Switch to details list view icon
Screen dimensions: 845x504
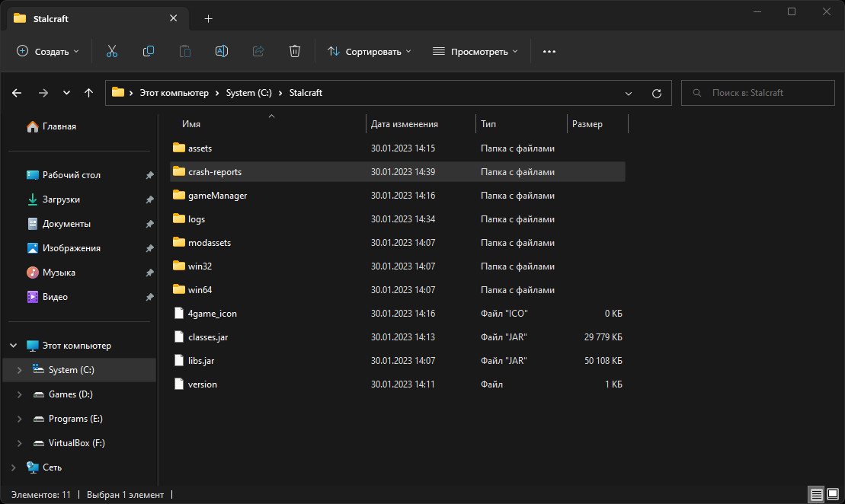[816, 495]
